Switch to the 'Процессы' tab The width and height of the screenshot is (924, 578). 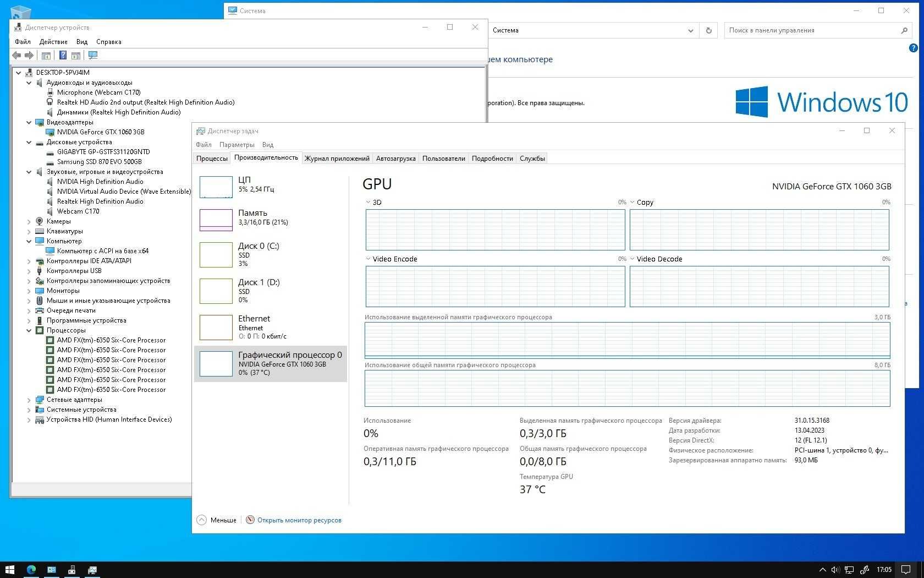212,159
